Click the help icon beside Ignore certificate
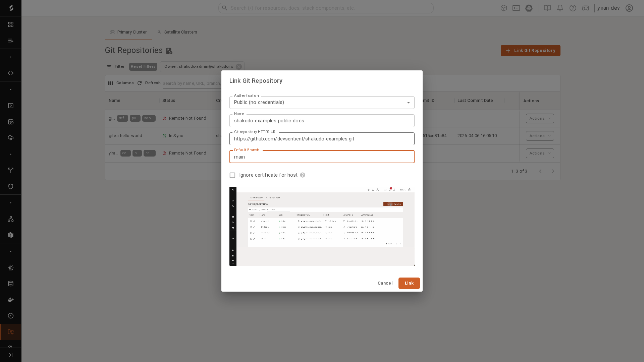Image resolution: width=644 pixels, height=362 pixels. click(x=303, y=175)
